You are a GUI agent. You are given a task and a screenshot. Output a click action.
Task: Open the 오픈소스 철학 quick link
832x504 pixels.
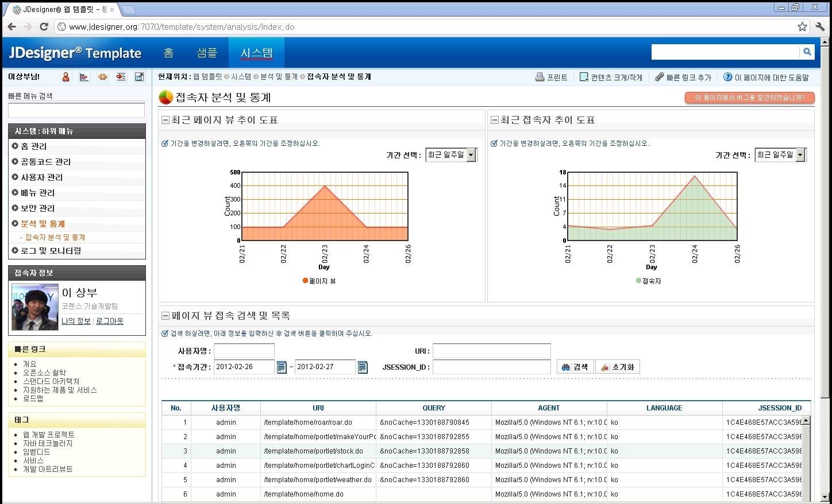44,373
